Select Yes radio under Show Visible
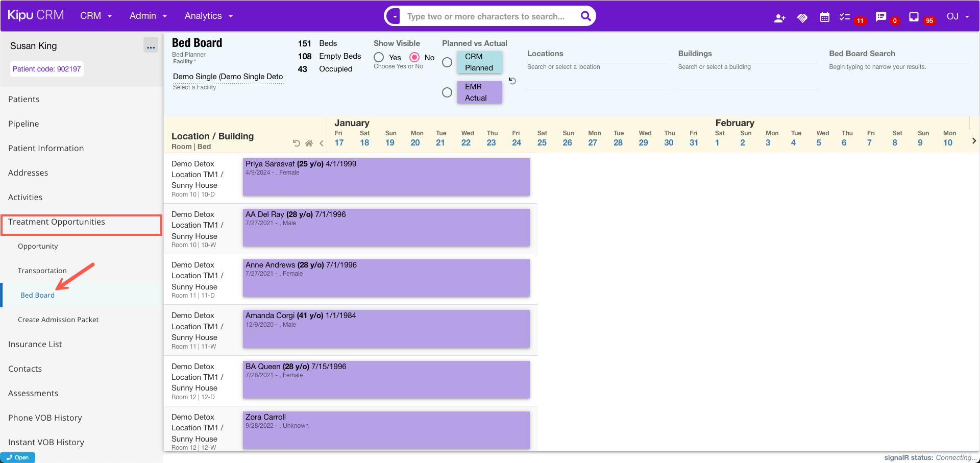This screenshot has width=980, height=463. (379, 57)
